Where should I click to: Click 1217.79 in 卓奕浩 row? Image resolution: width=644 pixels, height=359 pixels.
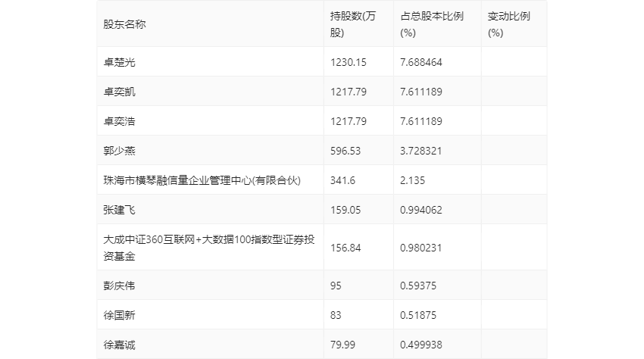pos(349,121)
